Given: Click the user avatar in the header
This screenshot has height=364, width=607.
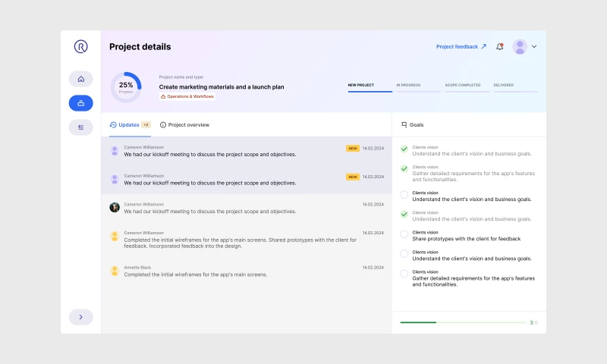Looking at the screenshot, I should coord(520,46).
